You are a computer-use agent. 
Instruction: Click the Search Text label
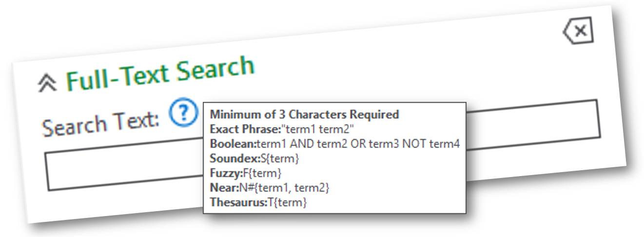(100, 123)
